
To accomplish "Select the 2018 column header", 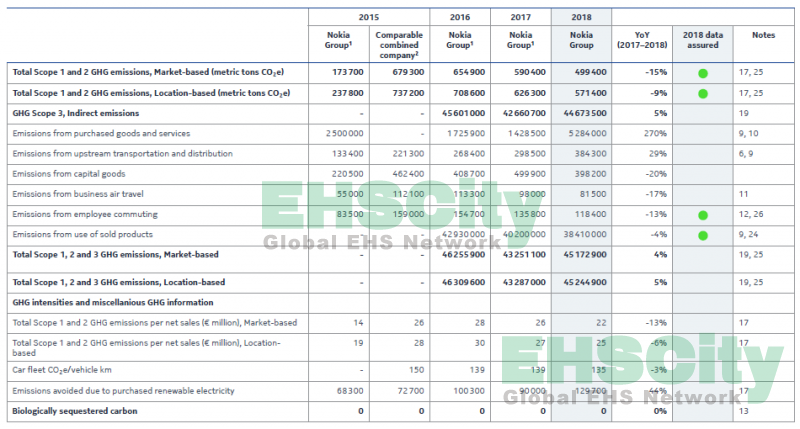I will pos(579,17).
